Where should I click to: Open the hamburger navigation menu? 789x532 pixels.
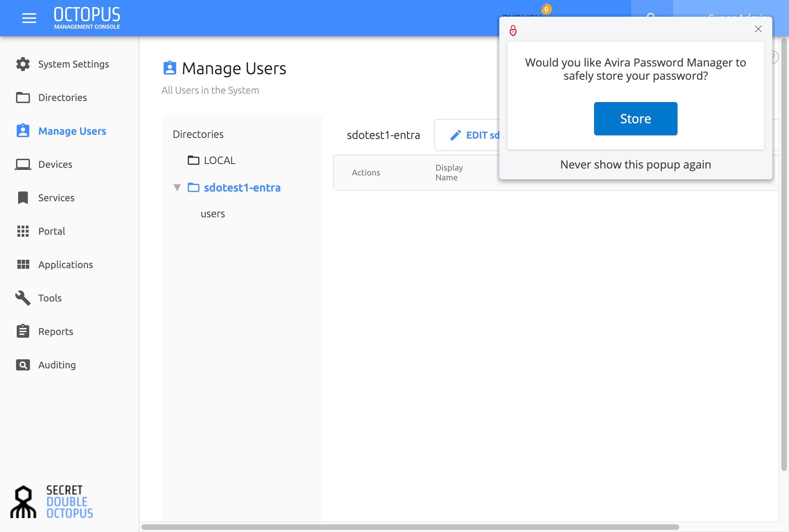pyautogui.click(x=29, y=18)
